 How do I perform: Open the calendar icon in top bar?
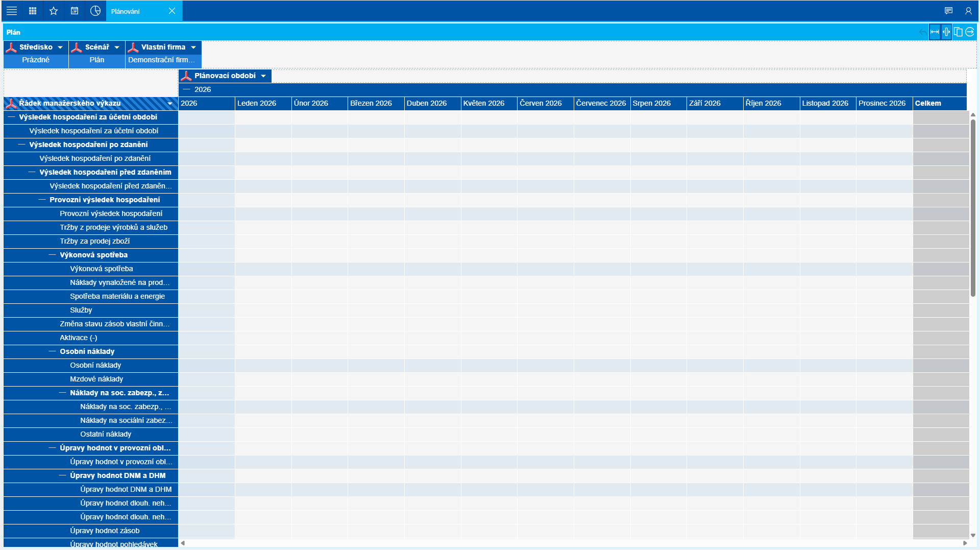pos(75,11)
